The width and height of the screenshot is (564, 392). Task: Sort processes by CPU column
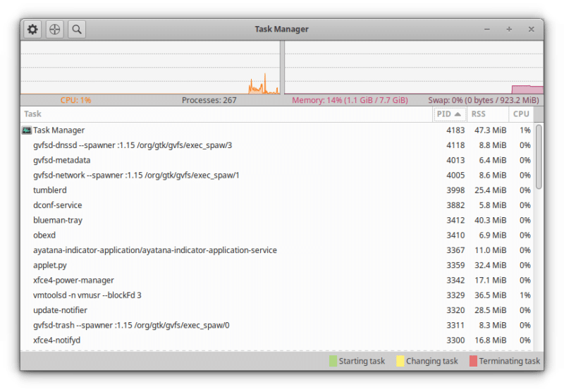[521, 114]
